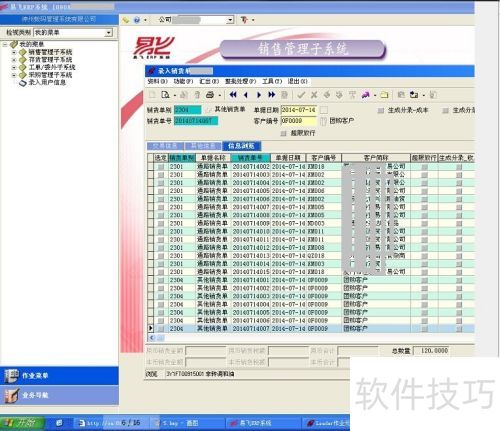
Task: Click the 销售单号 column header
Action: click(250, 158)
